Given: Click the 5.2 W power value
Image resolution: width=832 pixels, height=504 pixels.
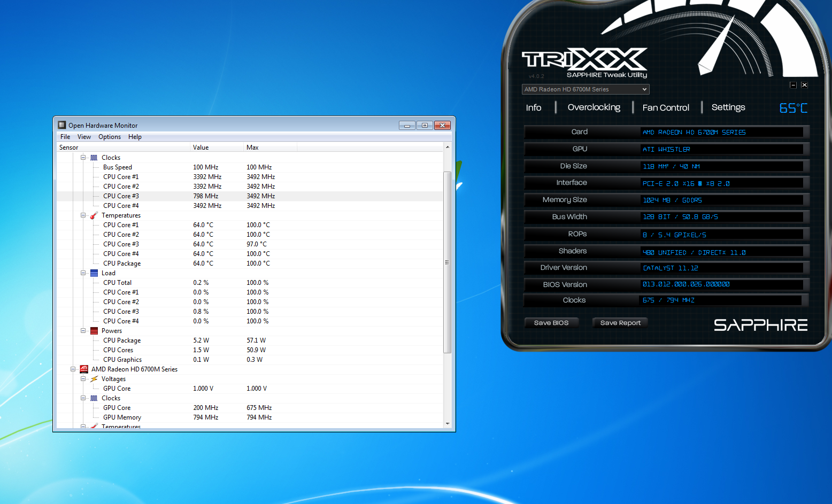Looking at the screenshot, I should pos(201,340).
